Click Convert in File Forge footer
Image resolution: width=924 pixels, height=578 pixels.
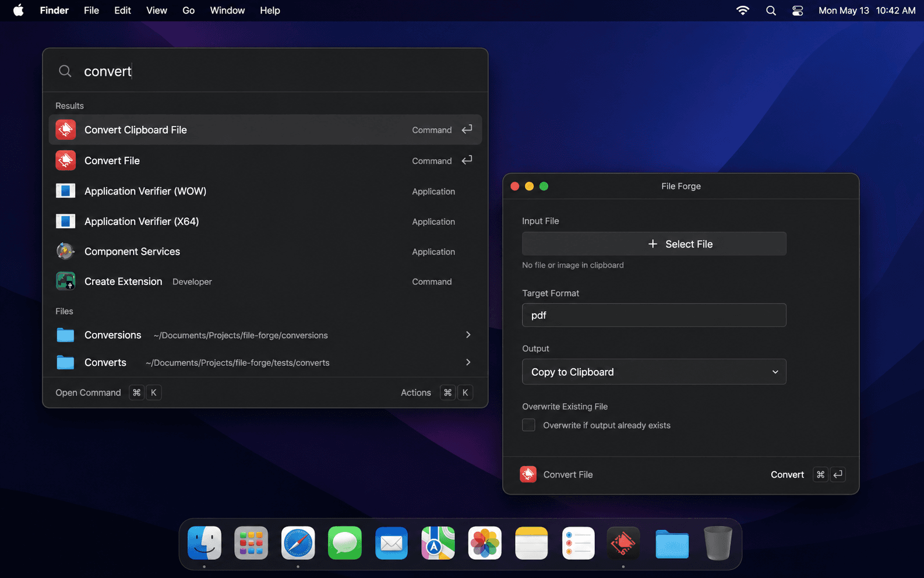tap(787, 474)
